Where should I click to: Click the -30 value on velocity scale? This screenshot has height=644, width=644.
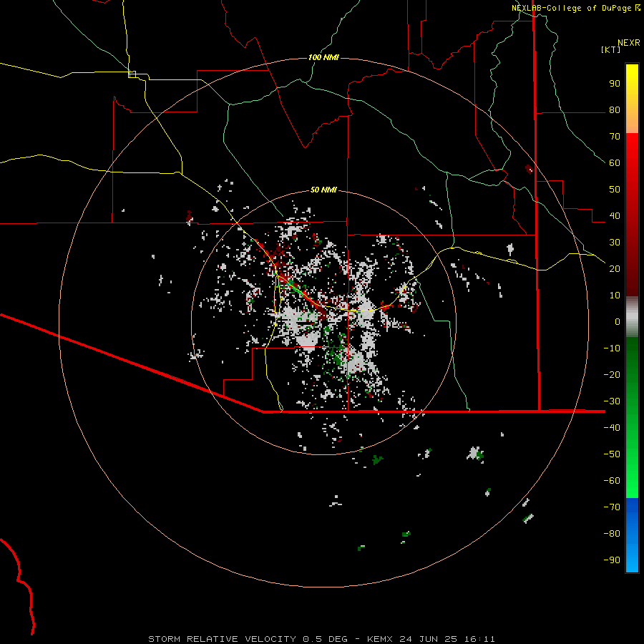[x=612, y=401]
